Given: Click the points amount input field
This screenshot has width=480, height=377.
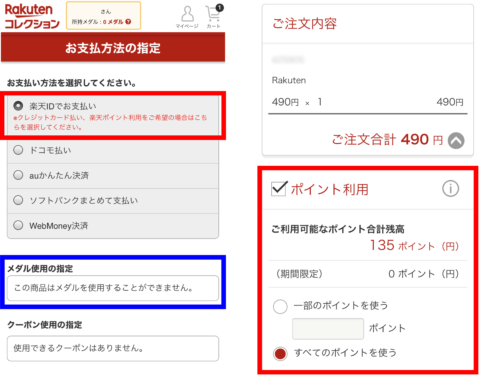Looking at the screenshot, I should click(328, 329).
